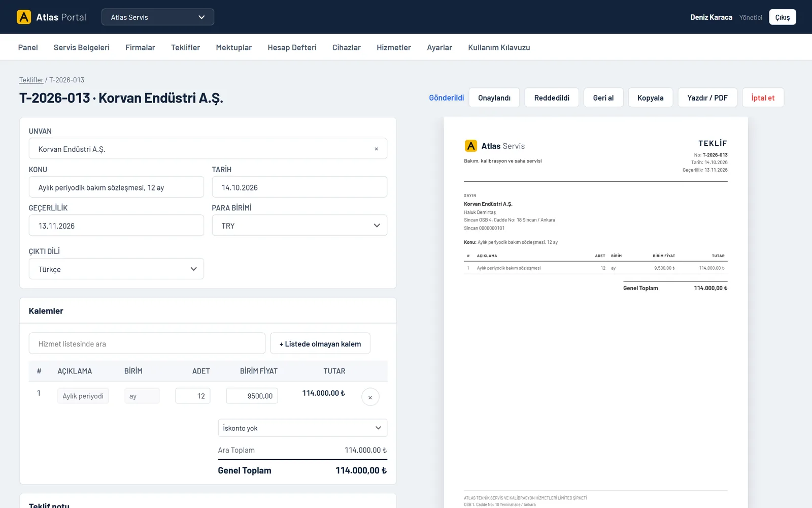Go to Cihazlar page

coord(347,47)
